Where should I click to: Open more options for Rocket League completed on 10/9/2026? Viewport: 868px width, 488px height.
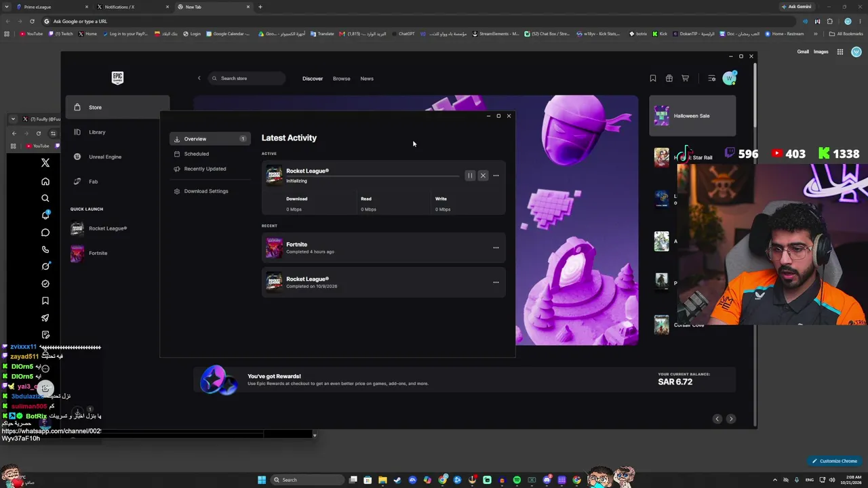click(496, 283)
